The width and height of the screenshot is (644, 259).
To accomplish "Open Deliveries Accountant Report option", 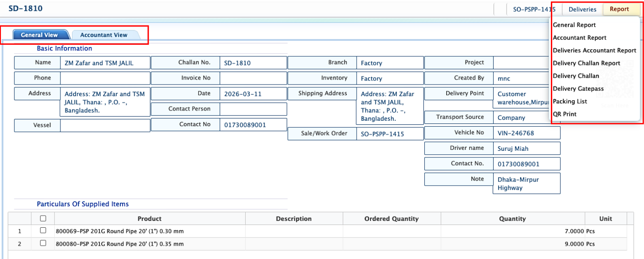I will pos(594,51).
